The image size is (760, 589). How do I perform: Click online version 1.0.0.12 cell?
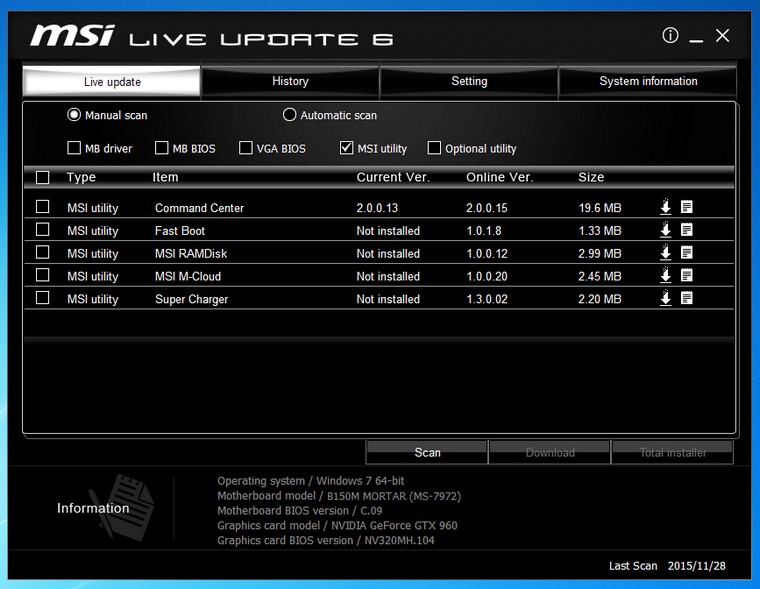[487, 254]
